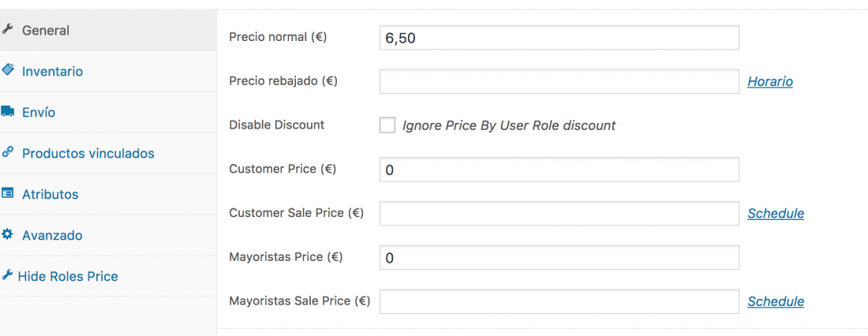This screenshot has width=868, height=336.
Task: Click the Horario link
Action: pyautogui.click(x=770, y=81)
